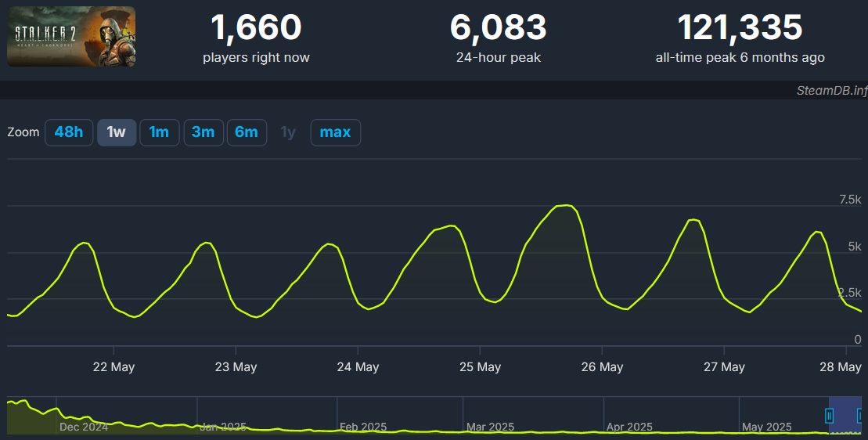The height and width of the screenshot is (440, 868).
Task: Click the 7.5k y-axis label
Action: coord(850,200)
